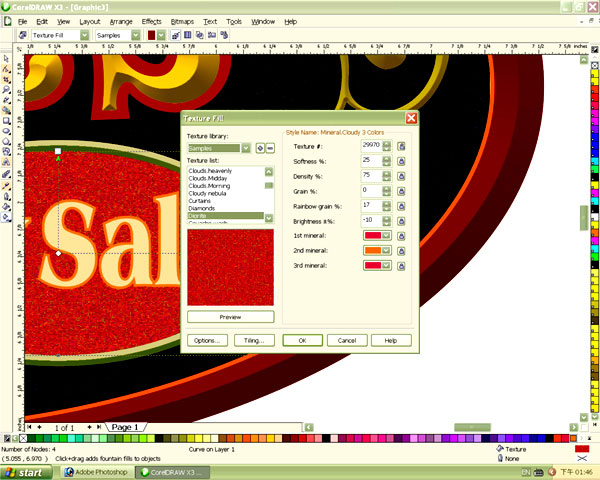
Task: Switch to the Page 1 tab
Action: 125,427
